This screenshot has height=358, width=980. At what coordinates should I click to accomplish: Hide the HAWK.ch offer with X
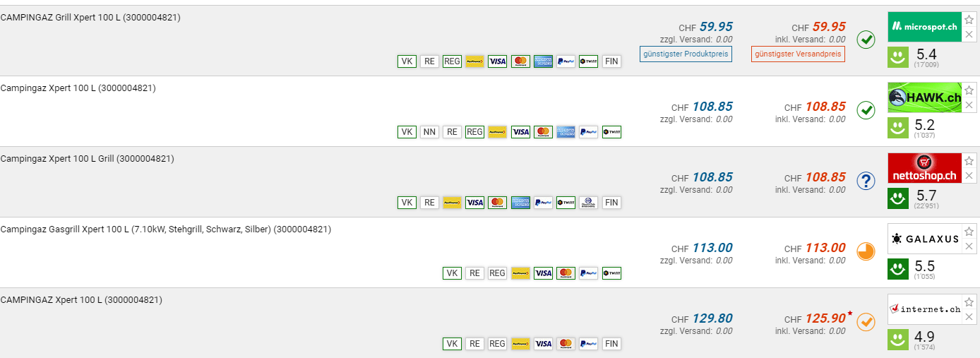969,105
